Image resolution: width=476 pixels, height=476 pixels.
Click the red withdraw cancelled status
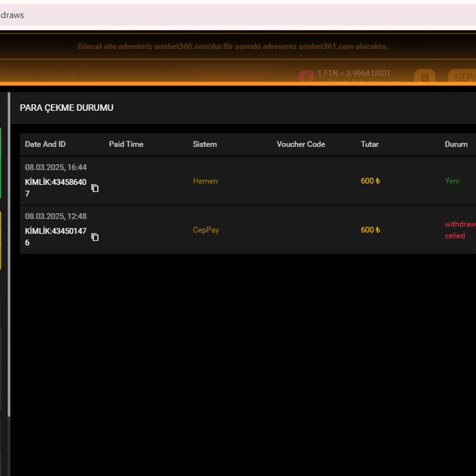pos(461,230)
